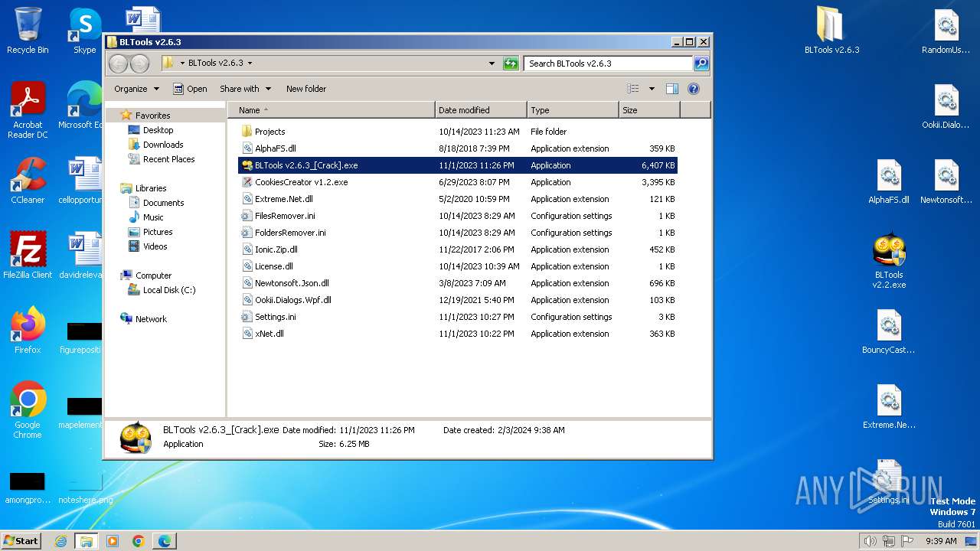Open Downloads under Favorites
Viewport: 980px width, 551px height.
(x=162, y=145)
